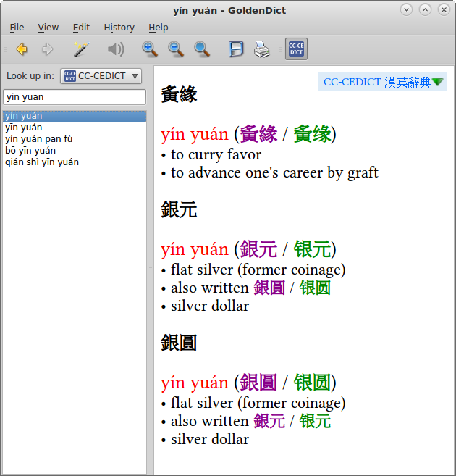The image size is (456, 476).
Task: Go back with the yellow arrow
Action: 22,49
